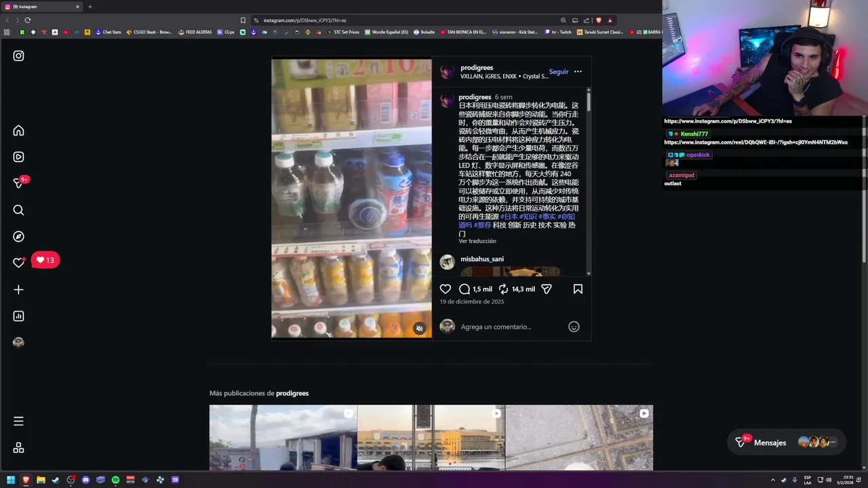Viewport: 868px width, 488px height.
Task: Open Notifications heart in the sidebar
Action: point(18,263)
